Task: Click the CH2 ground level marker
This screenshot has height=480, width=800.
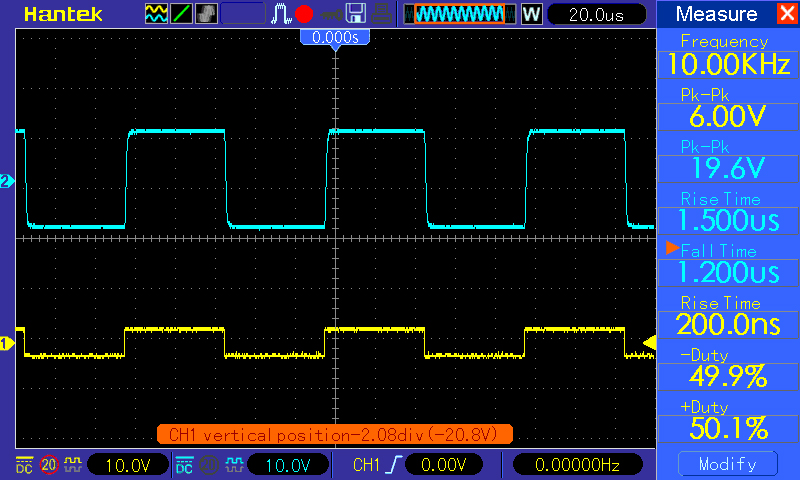Action: coord(7,181)
